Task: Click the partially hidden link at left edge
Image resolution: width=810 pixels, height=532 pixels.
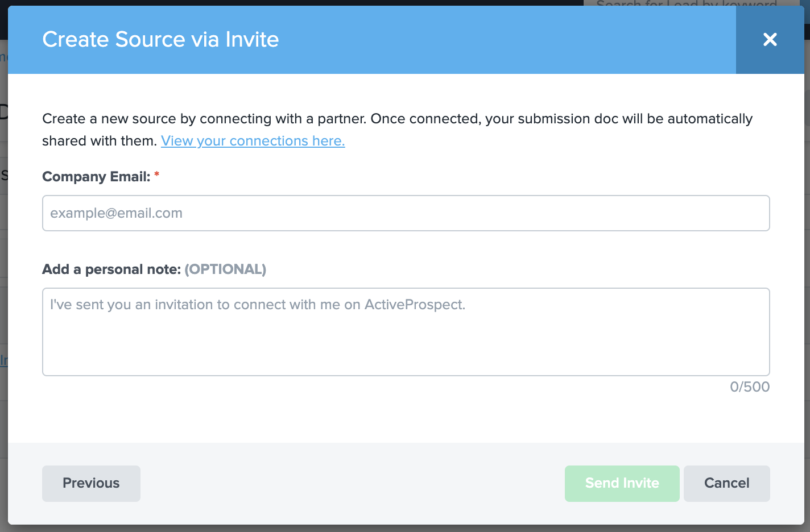Action: tap(3, 360)
